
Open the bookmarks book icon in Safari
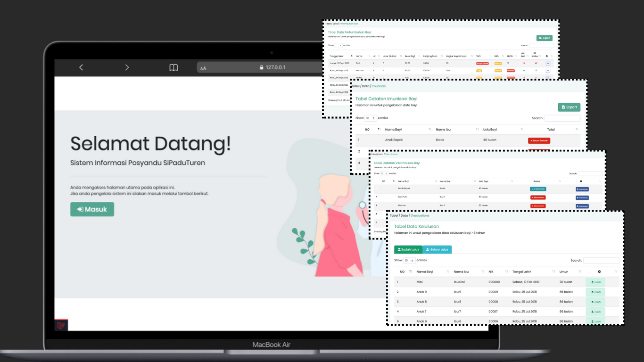click(x=173, y=67)
